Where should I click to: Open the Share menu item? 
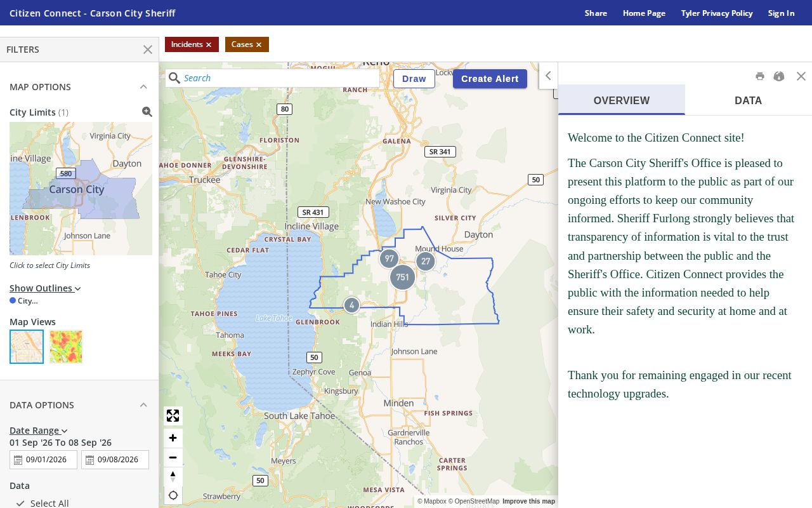pos(596,13)
